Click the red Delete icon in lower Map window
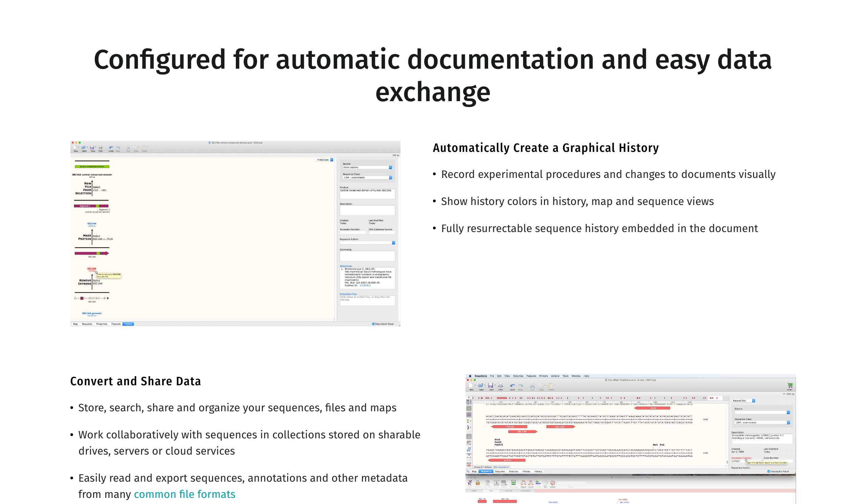Viewport: 866px width, 504px height. tap(553, 483)
